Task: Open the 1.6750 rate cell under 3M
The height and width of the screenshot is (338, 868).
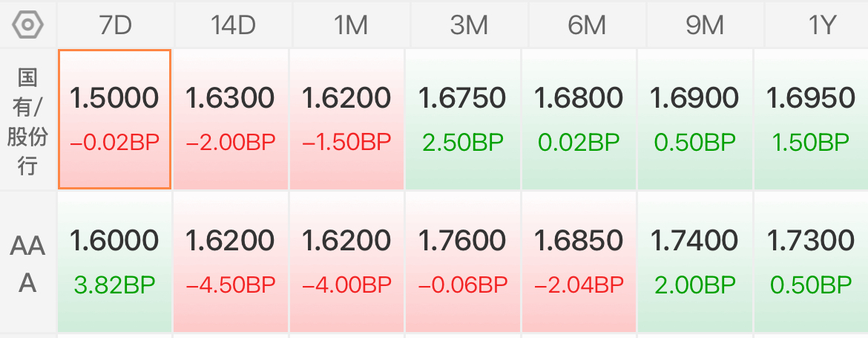Action: (x=463, y=119)
